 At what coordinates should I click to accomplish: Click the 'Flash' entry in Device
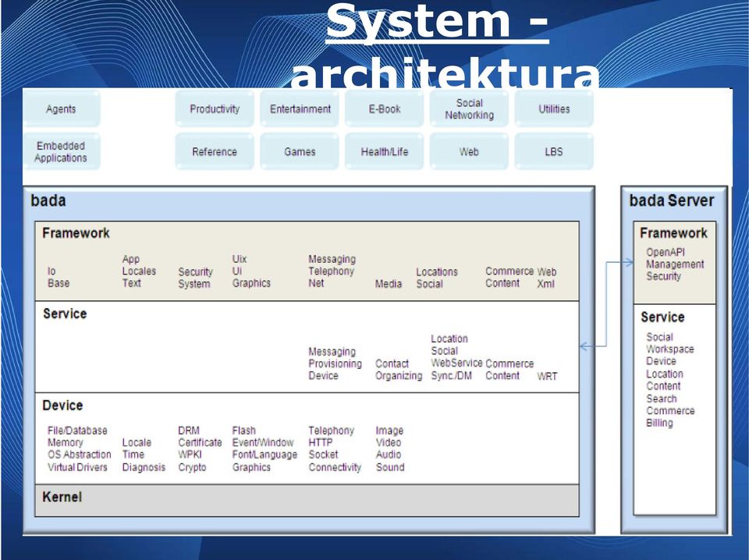(x=243, y=431)
